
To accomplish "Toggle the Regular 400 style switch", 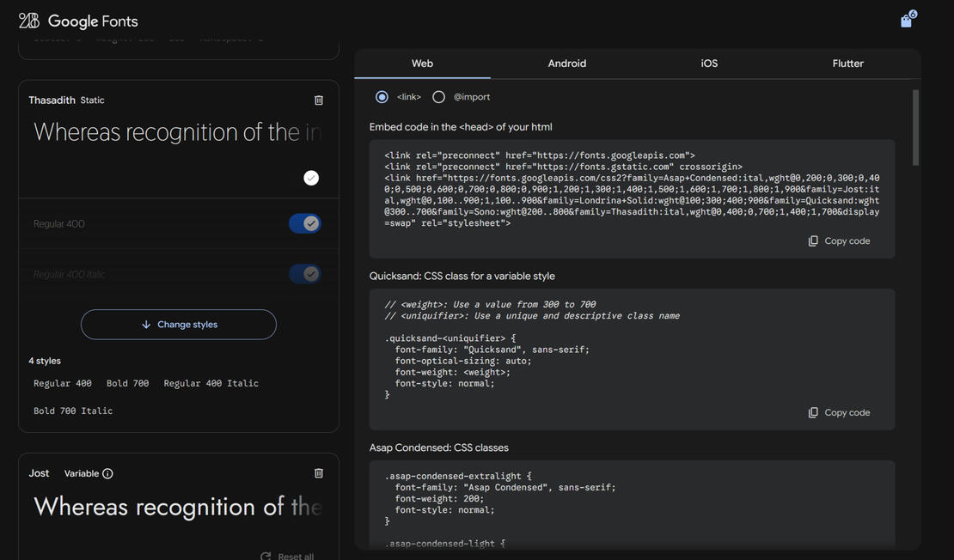I will (x=305, y=223).
